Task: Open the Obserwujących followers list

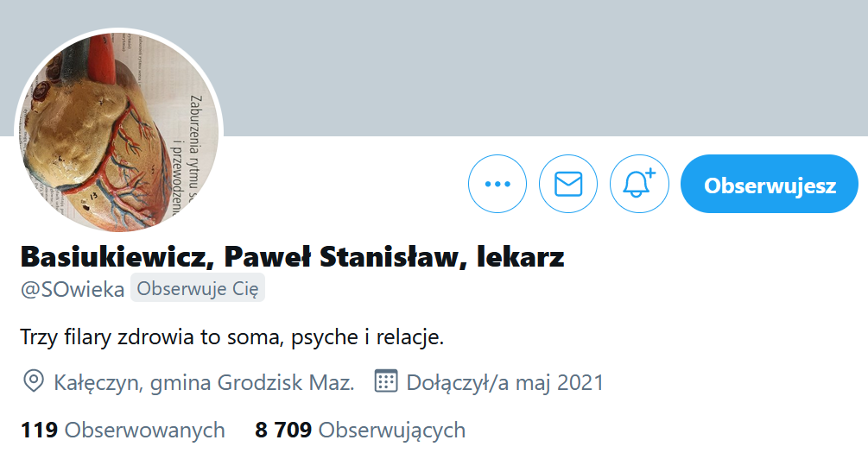Action: [x=392, y=431]
